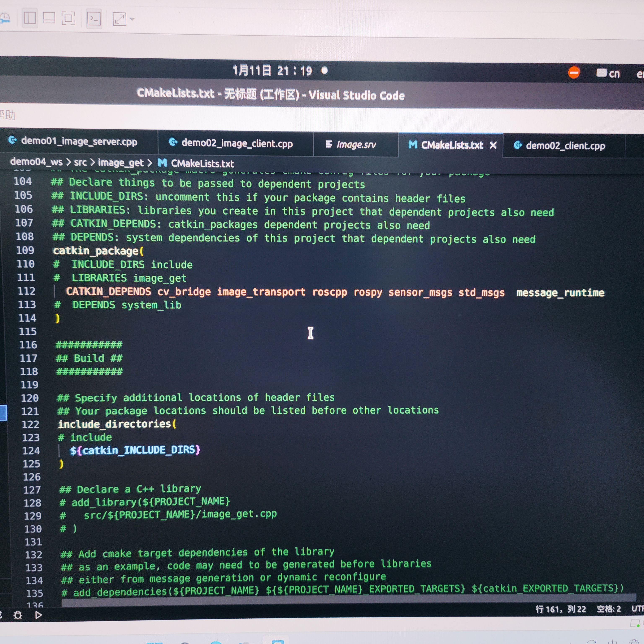The height and width of the screenshot is (644, 644).
Task: Close the CMakeLists.txt tab
Action: 493,145
